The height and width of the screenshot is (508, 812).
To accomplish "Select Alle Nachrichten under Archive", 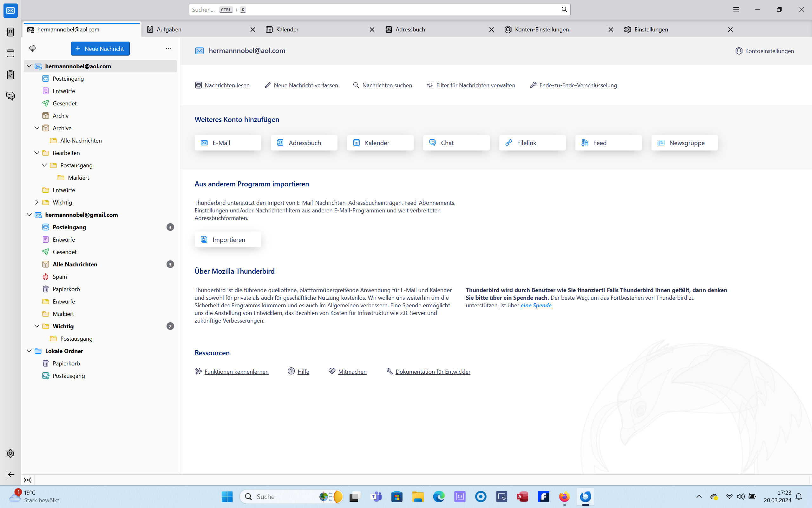I will [x=100, y=140].
